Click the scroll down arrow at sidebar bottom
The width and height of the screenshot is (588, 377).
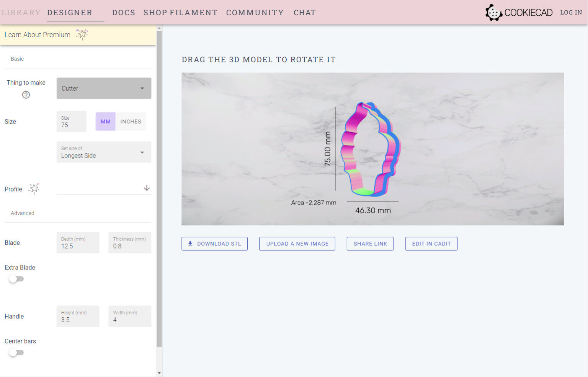[x=159, y=373]
